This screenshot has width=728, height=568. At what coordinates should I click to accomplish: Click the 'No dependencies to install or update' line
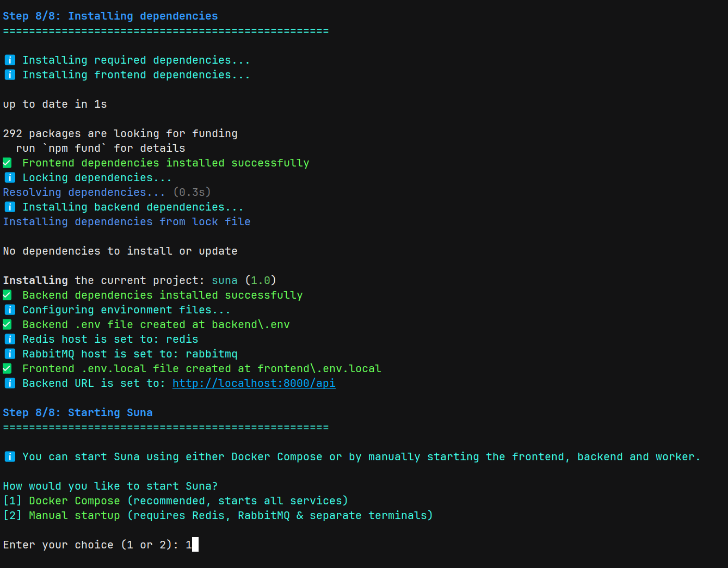[x=120, y=251]
